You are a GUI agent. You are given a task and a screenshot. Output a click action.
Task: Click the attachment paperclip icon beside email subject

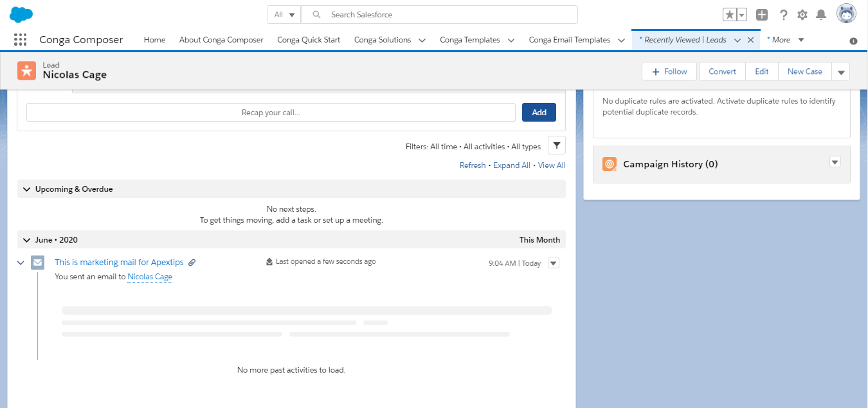(192, 263)
